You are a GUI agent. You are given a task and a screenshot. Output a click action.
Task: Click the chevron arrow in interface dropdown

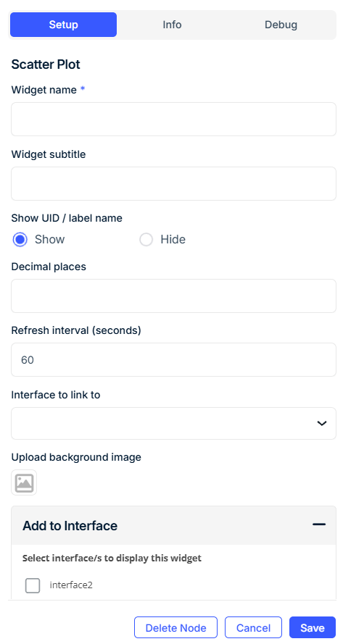322,423
